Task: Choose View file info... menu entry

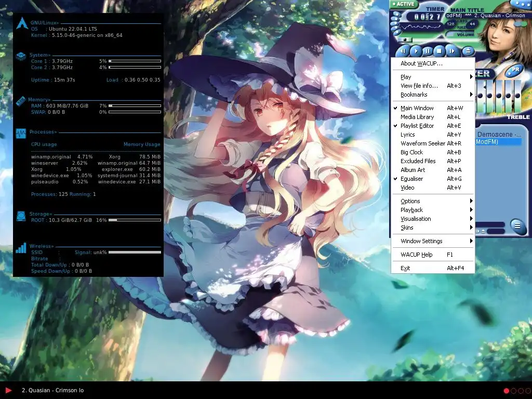Action: pos(433,86)
